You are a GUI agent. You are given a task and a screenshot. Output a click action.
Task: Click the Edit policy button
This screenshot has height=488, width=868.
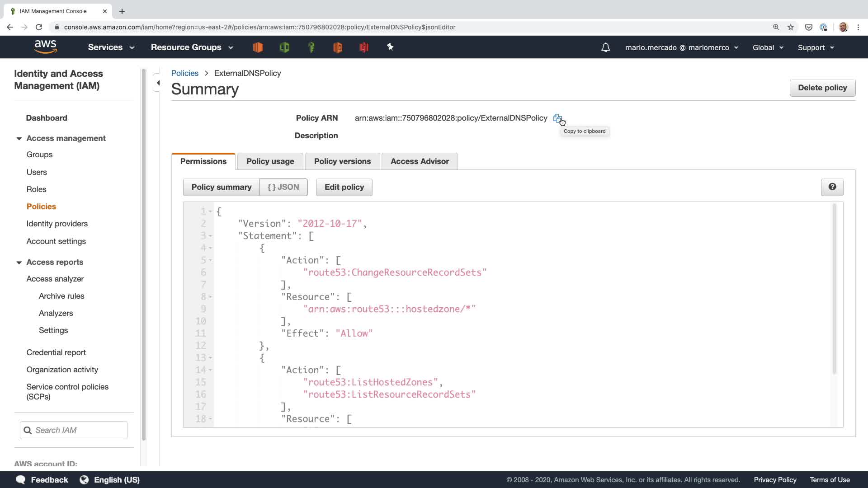(344, 187)
